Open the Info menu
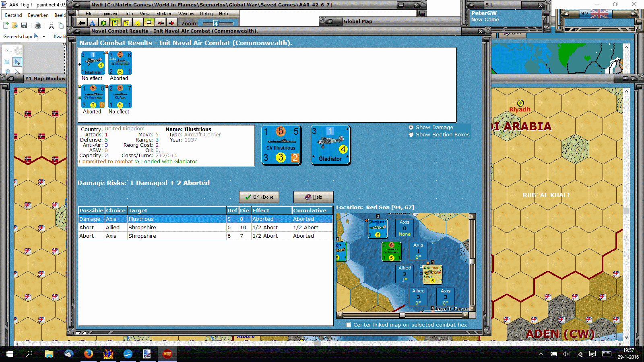The image size is (644, 362). [x=129, y=14]
